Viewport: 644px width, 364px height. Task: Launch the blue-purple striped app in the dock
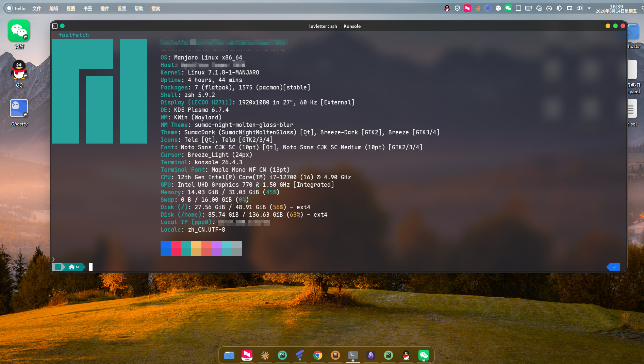[x=300, y=355]
